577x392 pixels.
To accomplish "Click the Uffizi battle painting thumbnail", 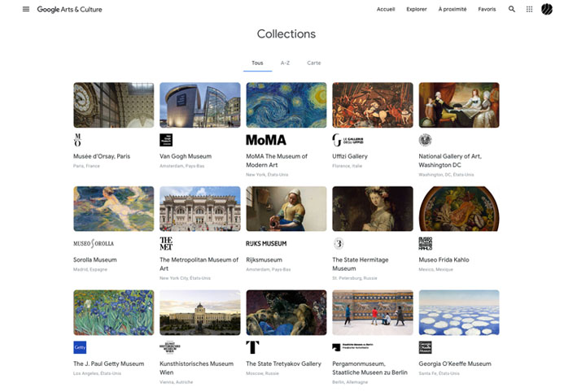I will pos(373,105).
